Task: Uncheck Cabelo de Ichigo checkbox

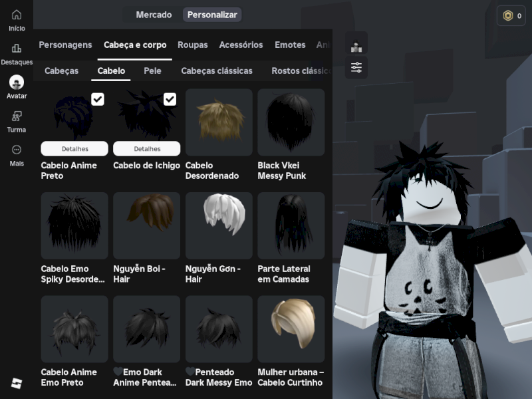Action: click(170, 99)
